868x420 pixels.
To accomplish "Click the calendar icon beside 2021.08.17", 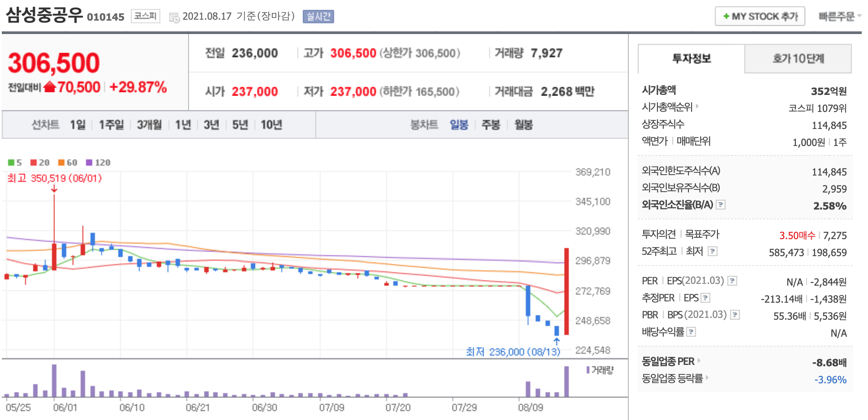I will point(174,17).
